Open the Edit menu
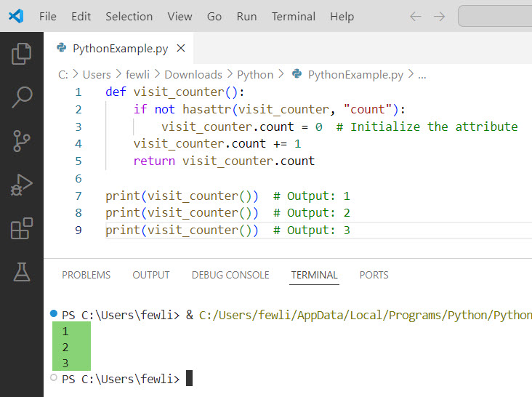The image size is (532, 397). (81, 16)
